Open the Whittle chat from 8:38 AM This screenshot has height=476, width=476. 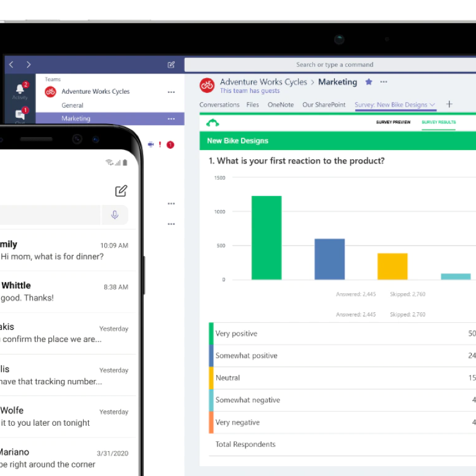tap(68, 292)
